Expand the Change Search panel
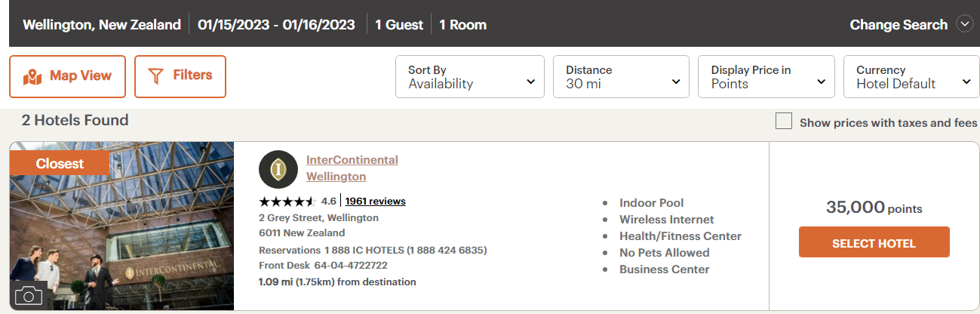Screen dimensions: 980x314 [x=898, y=25]
